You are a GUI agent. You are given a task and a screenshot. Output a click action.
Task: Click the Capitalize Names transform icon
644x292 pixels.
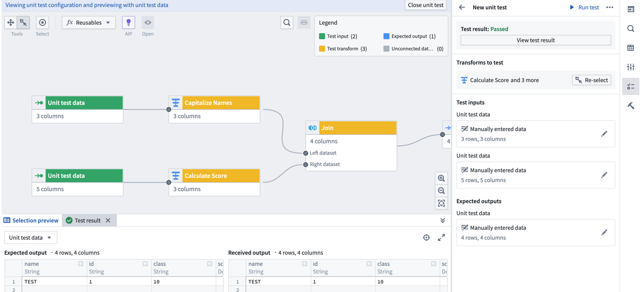point(176,103)
